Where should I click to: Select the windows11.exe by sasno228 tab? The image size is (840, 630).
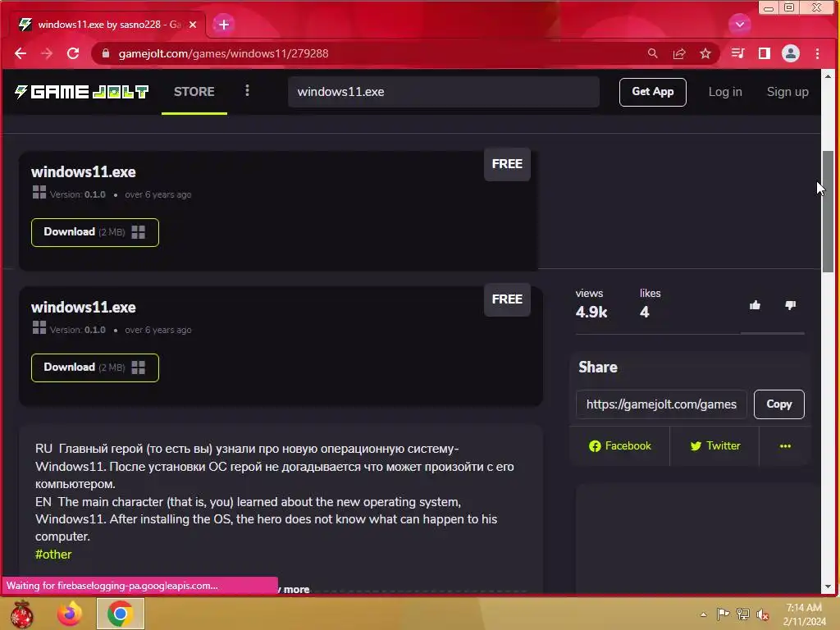pos(107,25)
